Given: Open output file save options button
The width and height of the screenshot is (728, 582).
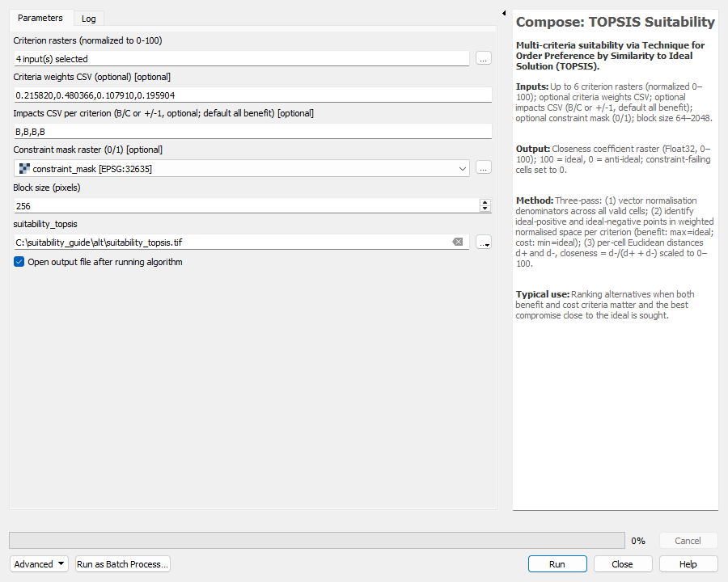Looking at the screenshot, I should (484, 242).
